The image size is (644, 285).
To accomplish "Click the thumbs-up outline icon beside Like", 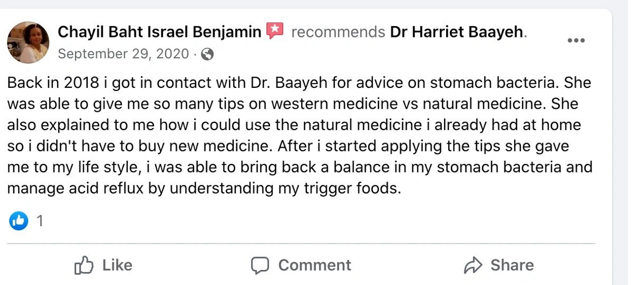I will point(84,265).
